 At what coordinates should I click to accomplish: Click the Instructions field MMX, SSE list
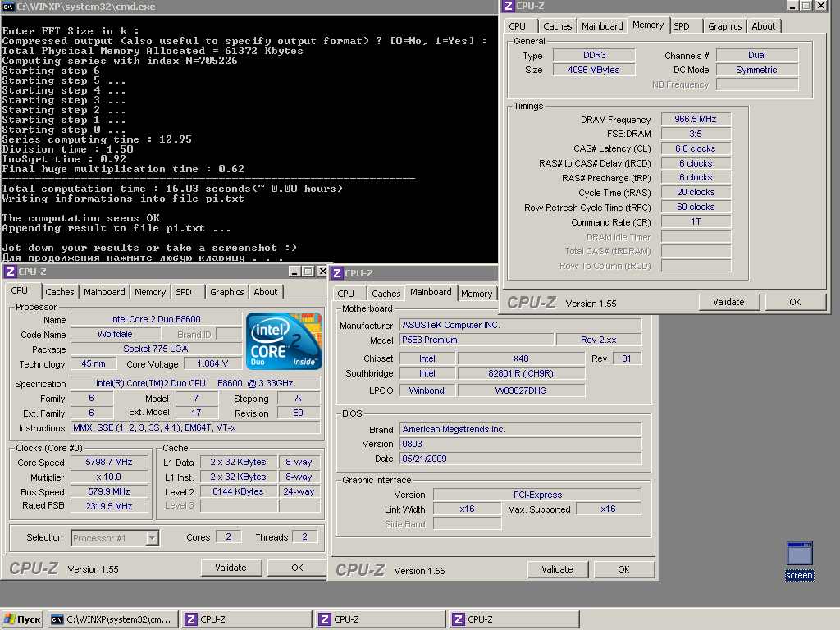tap(195, 427)
